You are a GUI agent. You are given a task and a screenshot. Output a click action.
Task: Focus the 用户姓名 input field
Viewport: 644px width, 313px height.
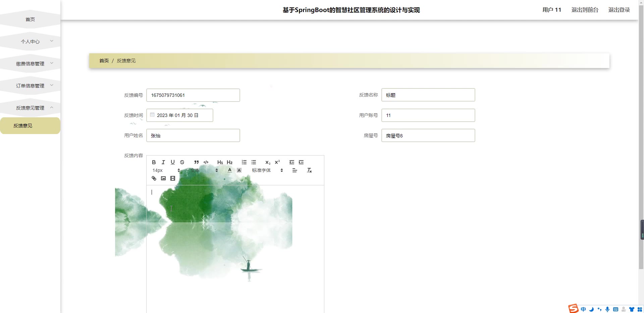pyautogui.click(x=193, y=135)
